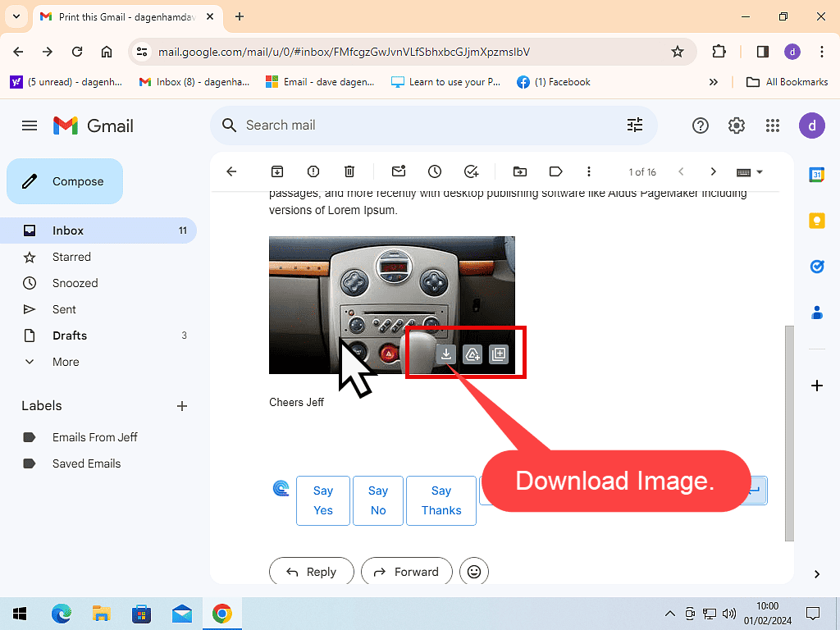Save the image to Google Drive
This screenshot has height=630, width=840.
click(472, 354)
